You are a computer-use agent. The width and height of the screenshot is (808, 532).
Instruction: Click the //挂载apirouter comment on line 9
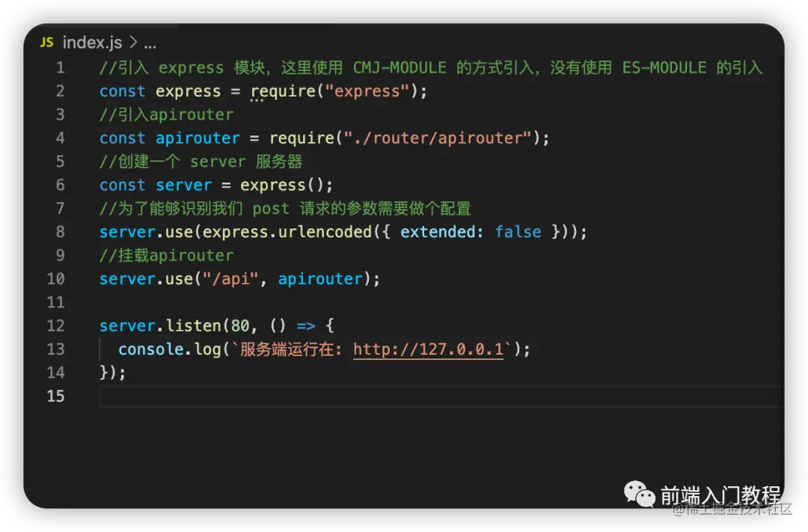[x=166, y=255]
